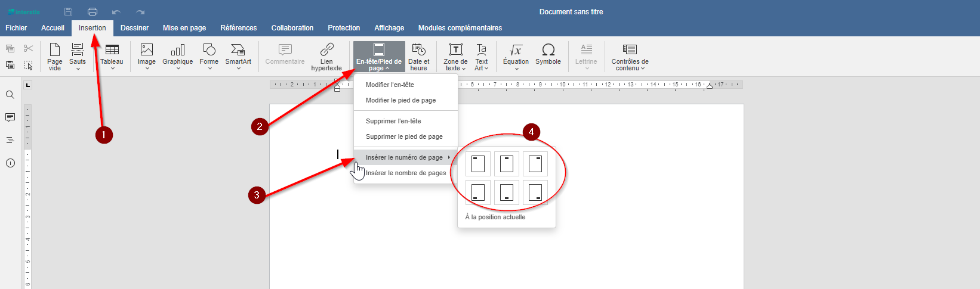980x289 pixels.
Task: Insert page number at bottom left
Action: coord(478,192)
